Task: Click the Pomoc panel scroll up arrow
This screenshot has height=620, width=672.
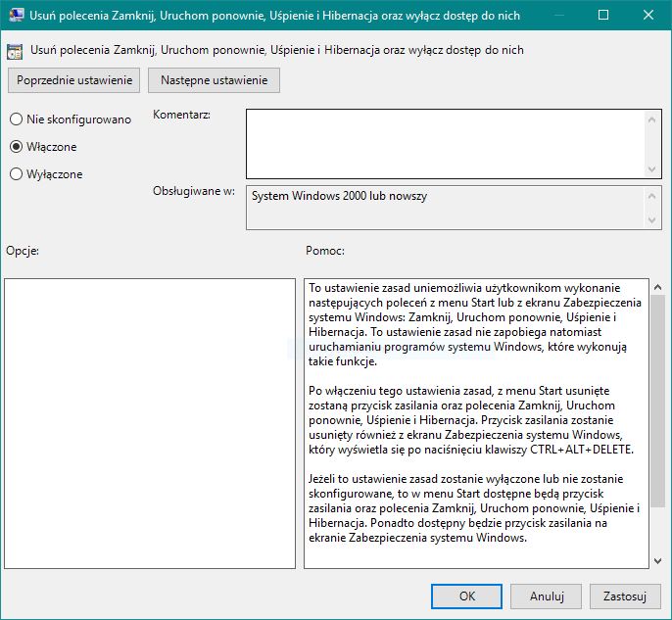Action: pyautogui.click(x=658, y=288)
